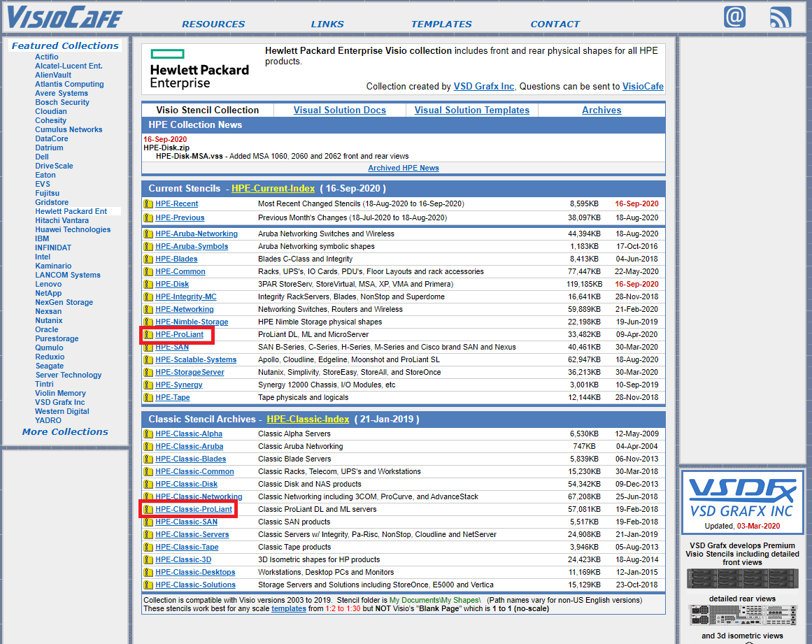Screen dimensions: 812x644
Task: Switch to Visual Solution Templates tab
Action: [x=472, y=110]
